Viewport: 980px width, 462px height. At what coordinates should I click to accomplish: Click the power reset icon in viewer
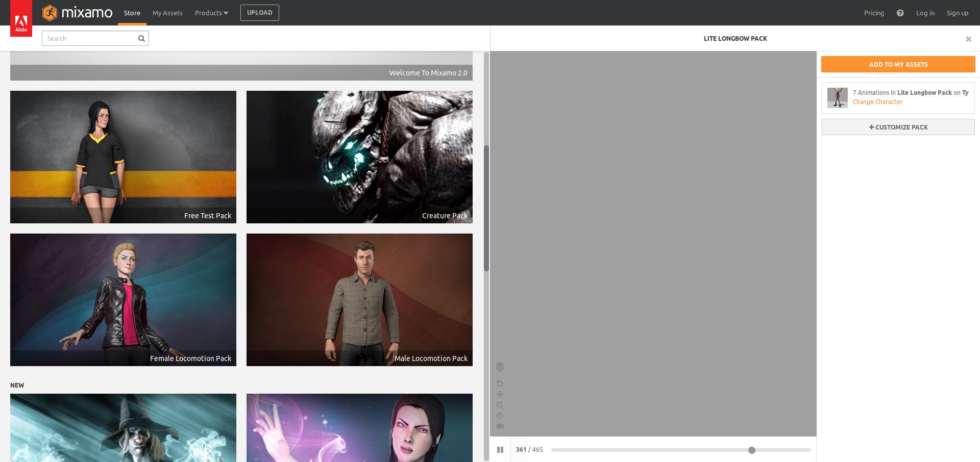point(500,416)
